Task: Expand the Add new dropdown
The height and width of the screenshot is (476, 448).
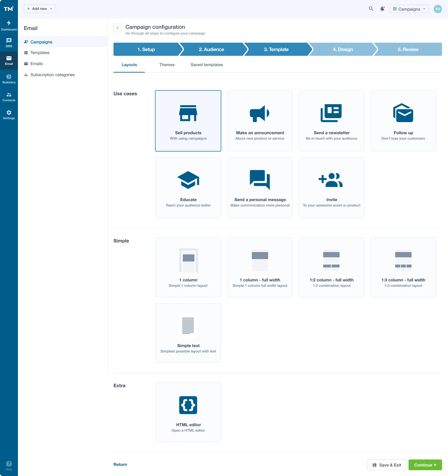Action: pos(40,8)
